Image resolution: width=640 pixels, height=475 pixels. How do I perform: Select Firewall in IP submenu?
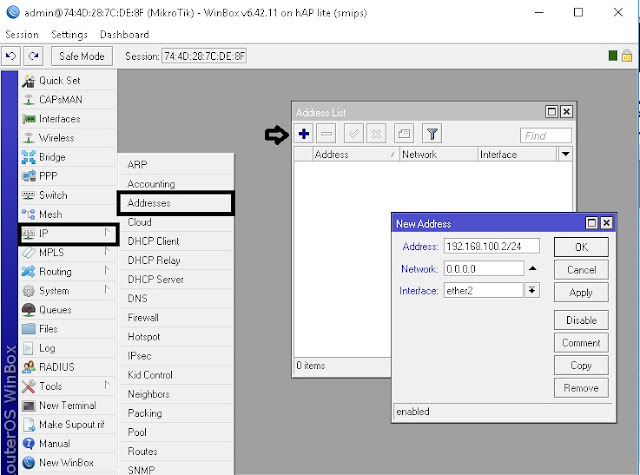(176, 317)
